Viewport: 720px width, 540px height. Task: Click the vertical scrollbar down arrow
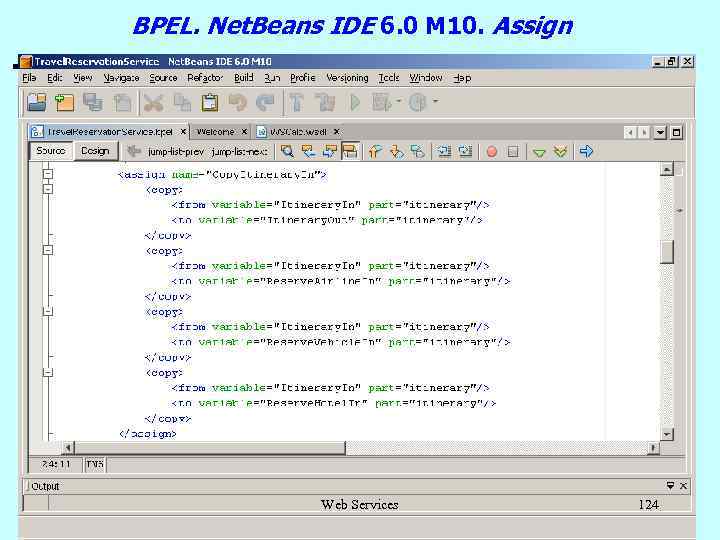pos(667,434)
